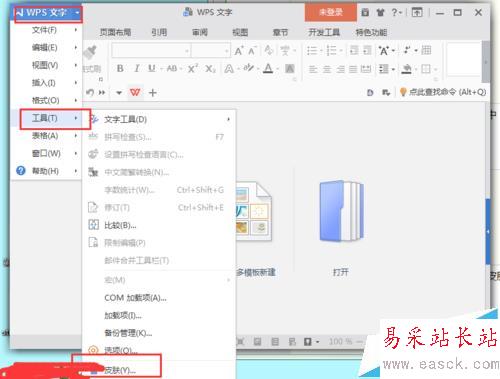Switch to the 开发工具 ribbon tab
This screenshot has height=379, width=500.
point(324,32)
